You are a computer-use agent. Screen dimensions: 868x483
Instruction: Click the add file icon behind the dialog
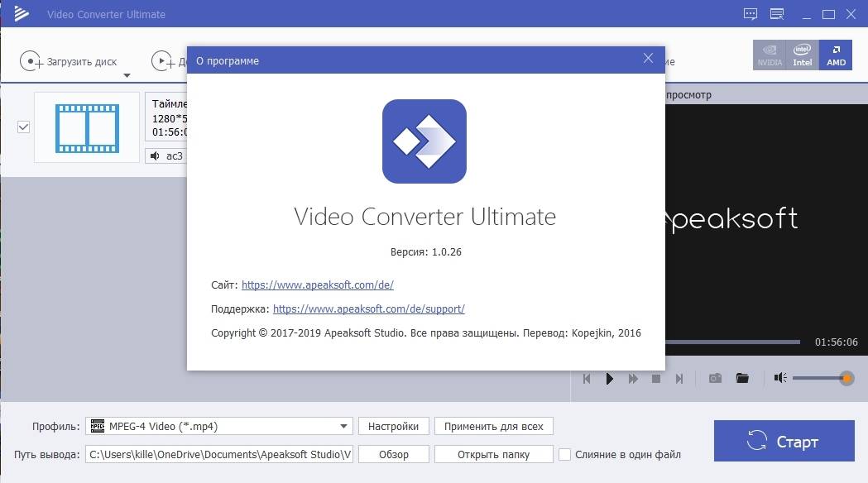click(x=163, y=61)
